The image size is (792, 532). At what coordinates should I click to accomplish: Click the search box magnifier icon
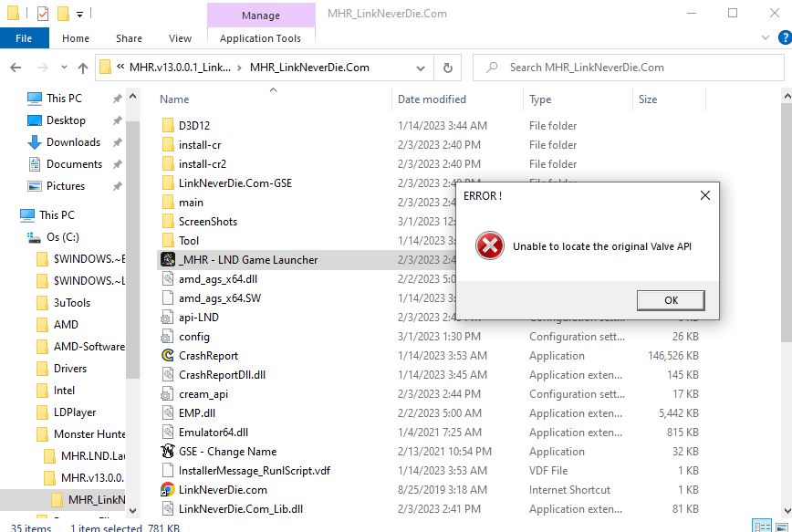coord(491,68)
